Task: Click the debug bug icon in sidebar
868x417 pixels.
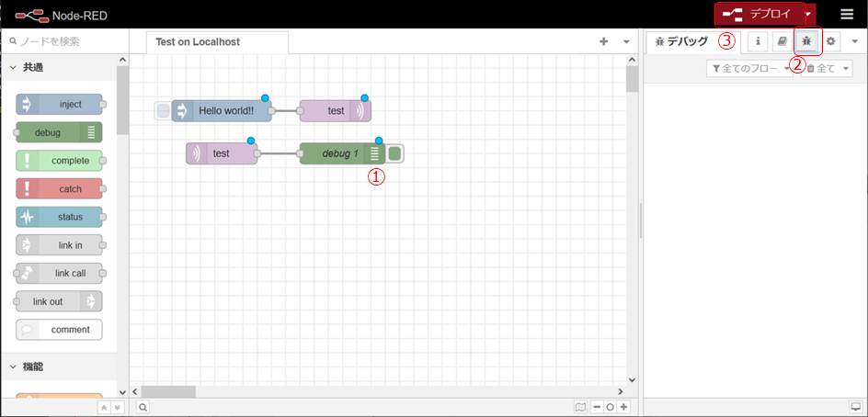Action: click(x=806, y=41)
